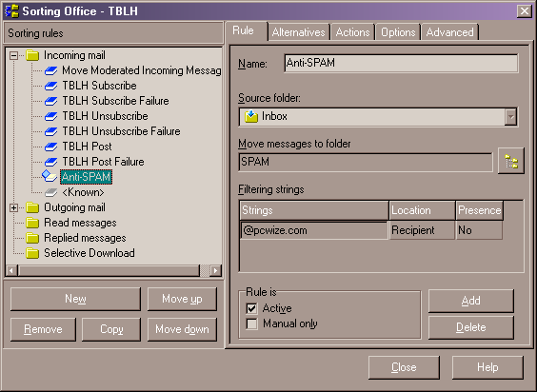This screenshot has height=392, width=537.
Task: Uncheck the Active rule checkbox
Action: 251,308
